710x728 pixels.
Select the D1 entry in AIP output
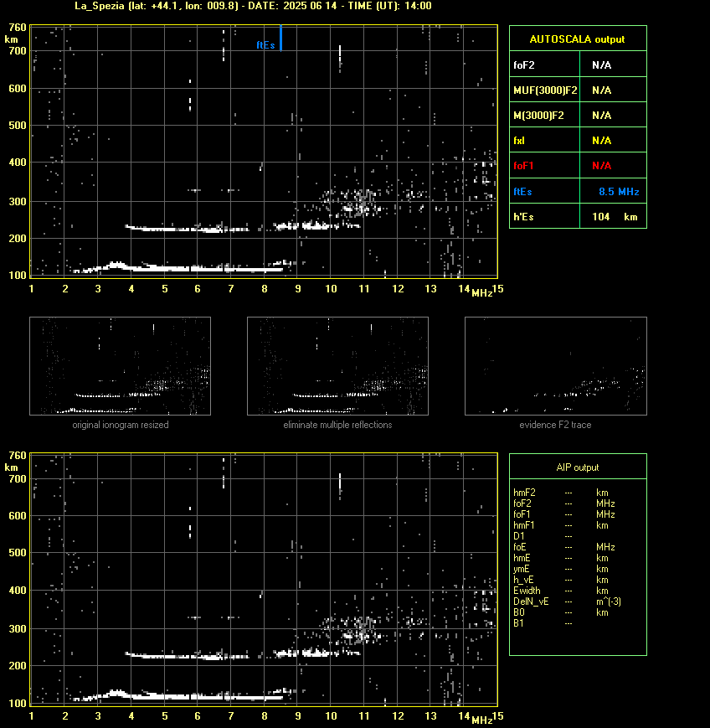point(518,536)
